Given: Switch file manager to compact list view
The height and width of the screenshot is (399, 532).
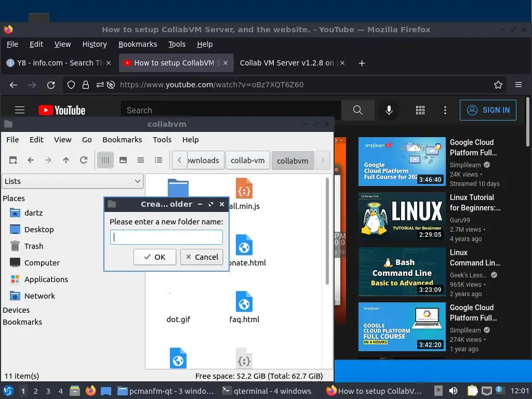Looking at the screenshot, I should pyautogui.click(x=140, y=160).
